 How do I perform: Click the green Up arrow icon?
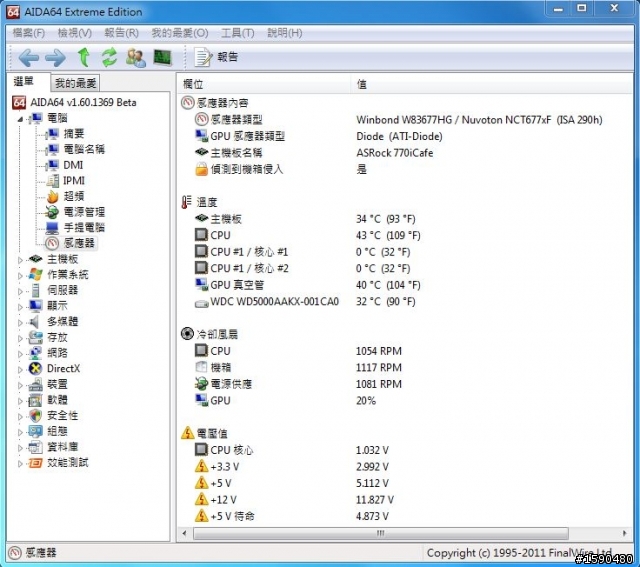tap(84, 57)
